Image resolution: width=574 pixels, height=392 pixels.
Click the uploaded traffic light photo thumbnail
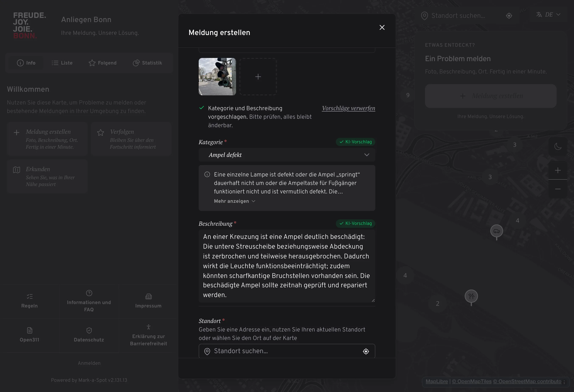coord(217,77)
